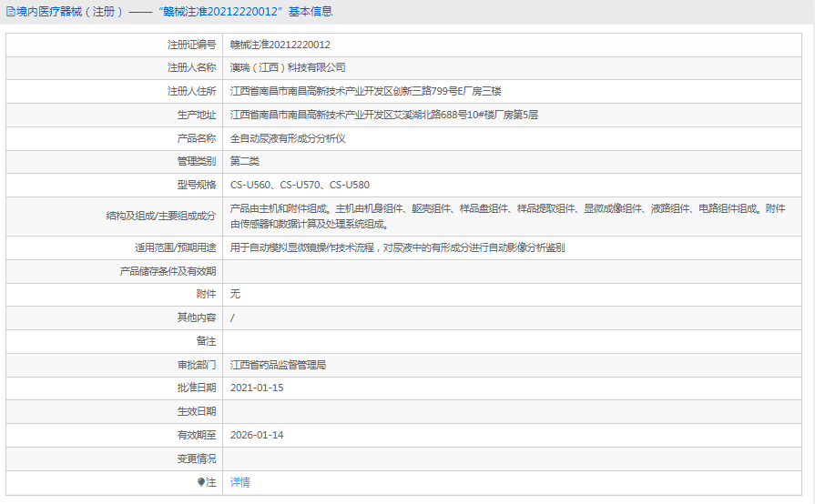Image resolution: width=815 pixels, height=504 pixels.
Task: Click the 附件 label
Action: coord(207,294)
